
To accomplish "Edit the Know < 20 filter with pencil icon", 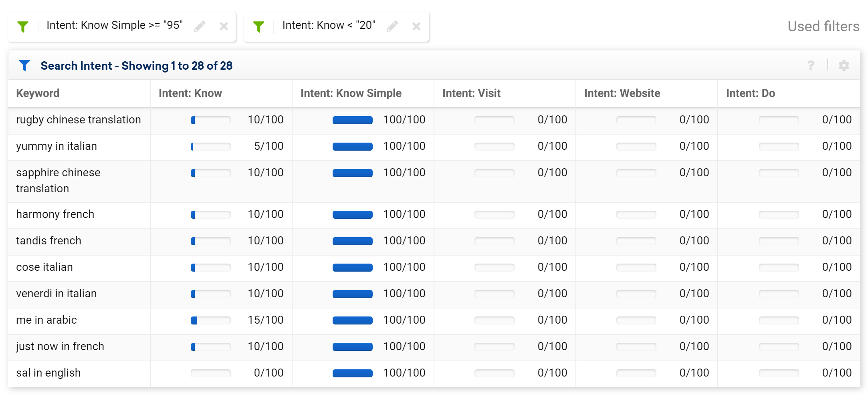I will coord(392,26).
